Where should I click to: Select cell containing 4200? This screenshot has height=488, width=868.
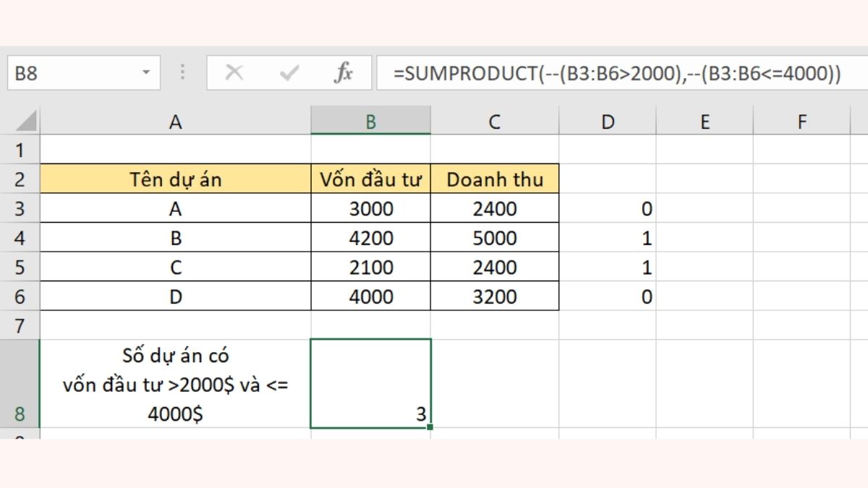(370, 238)
